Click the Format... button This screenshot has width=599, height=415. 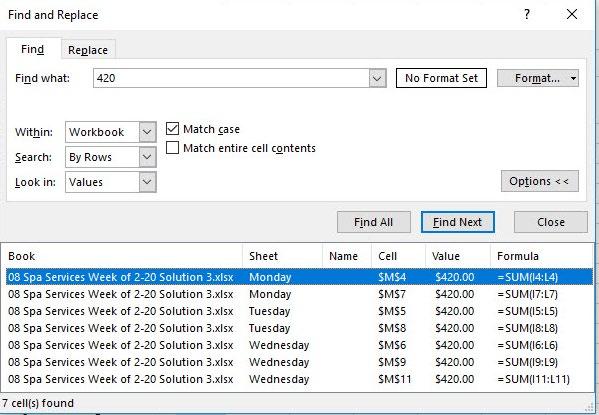[533, 78]
